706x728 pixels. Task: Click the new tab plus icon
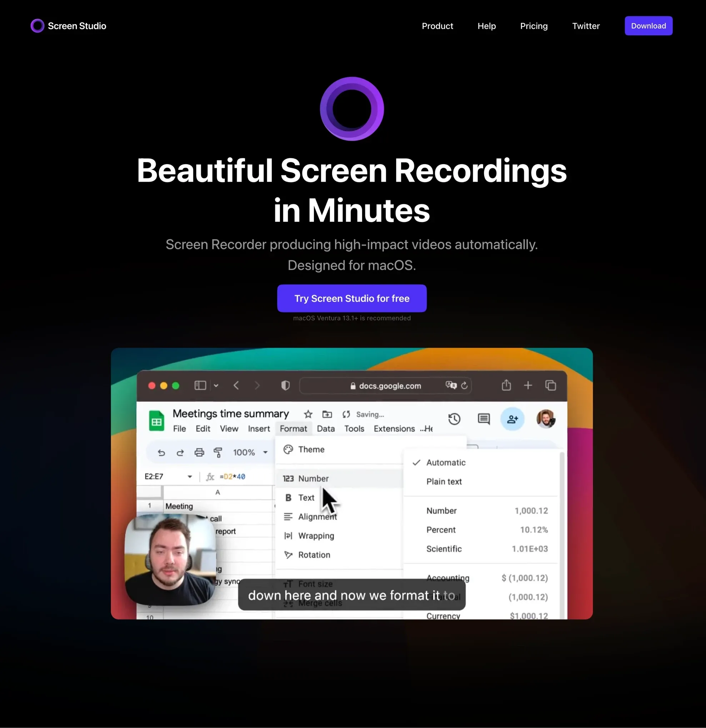[x=528, y=386]
